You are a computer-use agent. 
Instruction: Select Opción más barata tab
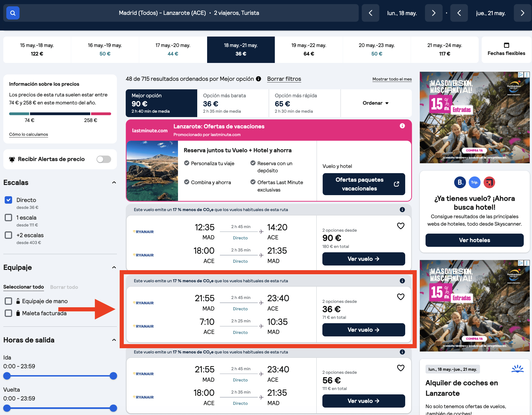point(233,103)
